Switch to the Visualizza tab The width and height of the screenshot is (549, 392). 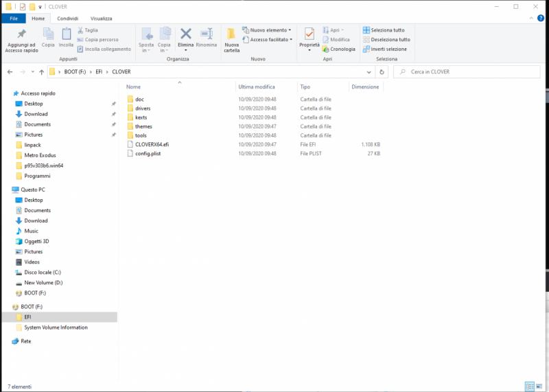[101, 19]
